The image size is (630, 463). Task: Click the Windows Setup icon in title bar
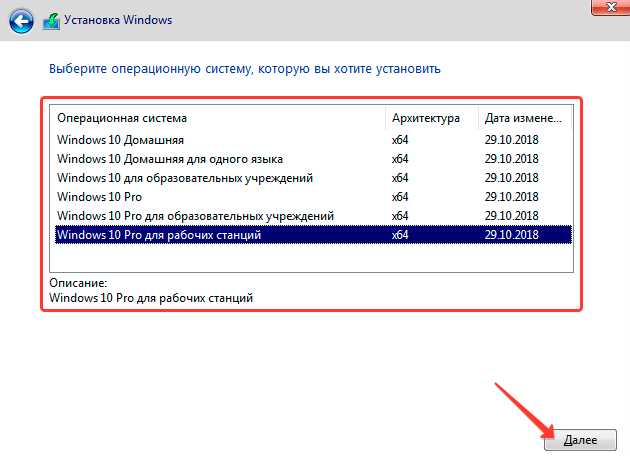51,21
